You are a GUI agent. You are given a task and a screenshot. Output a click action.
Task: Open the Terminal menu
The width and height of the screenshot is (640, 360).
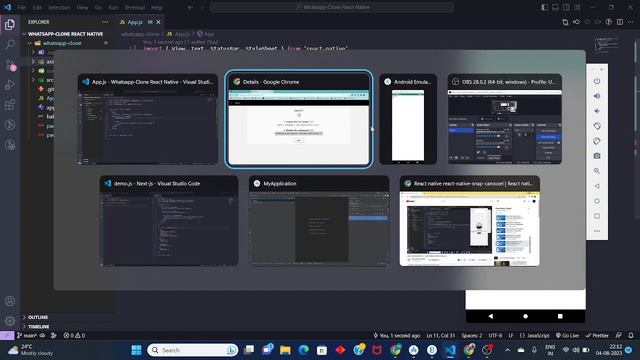pos(135,7)
